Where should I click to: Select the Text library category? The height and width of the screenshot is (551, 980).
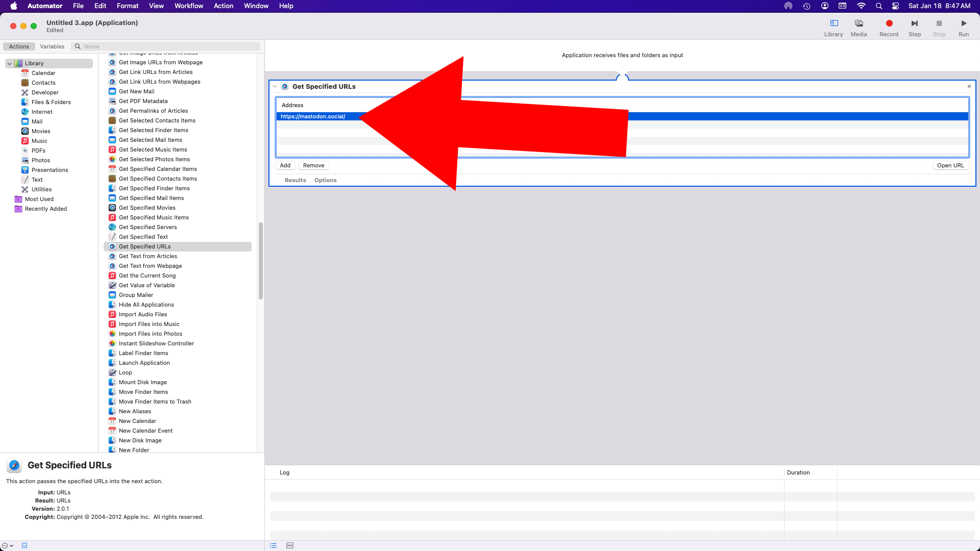tap(37, 180)
